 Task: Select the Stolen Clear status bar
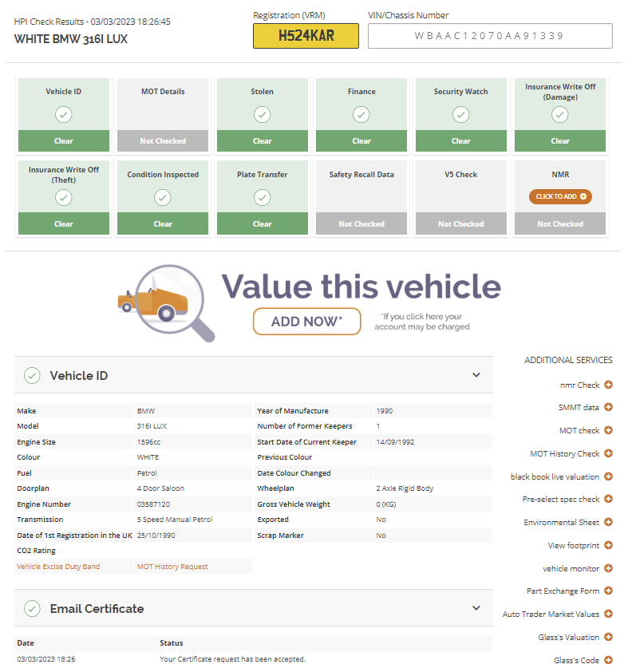[x=263, y=141]
